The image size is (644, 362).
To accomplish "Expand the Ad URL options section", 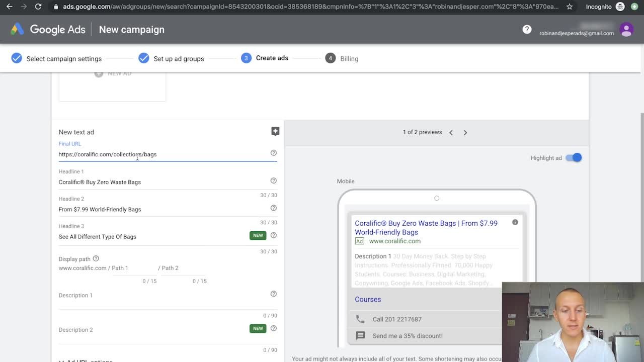I will click(x=86, y=360).
